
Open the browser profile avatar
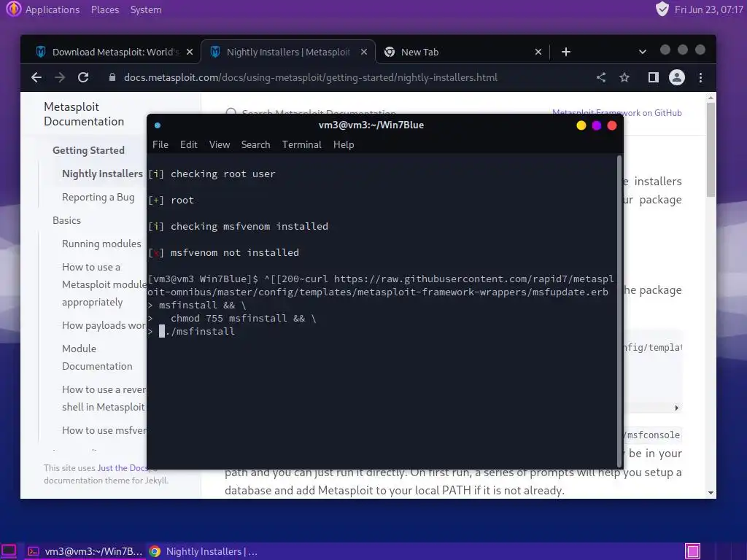click(x=677, y=77)
